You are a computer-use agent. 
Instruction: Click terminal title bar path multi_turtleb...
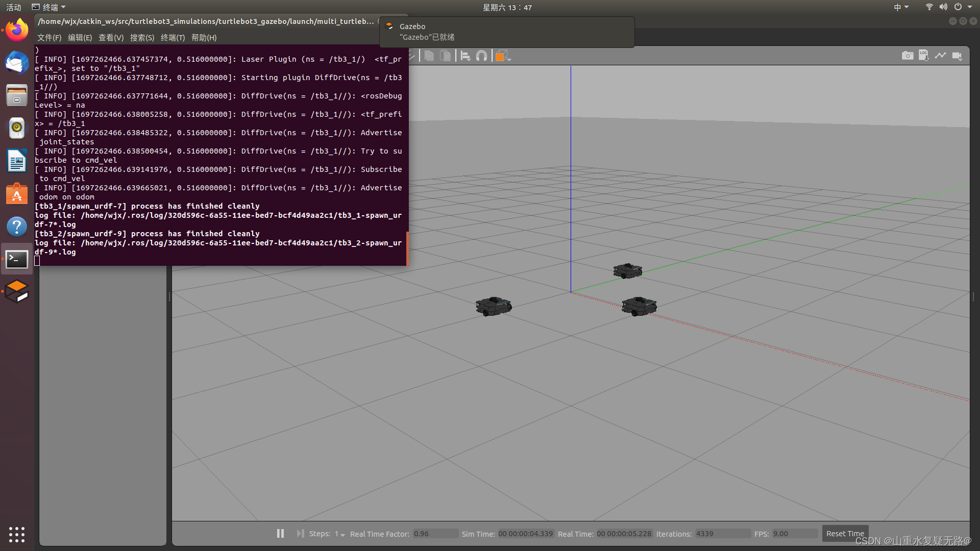[x=206, y=21]
